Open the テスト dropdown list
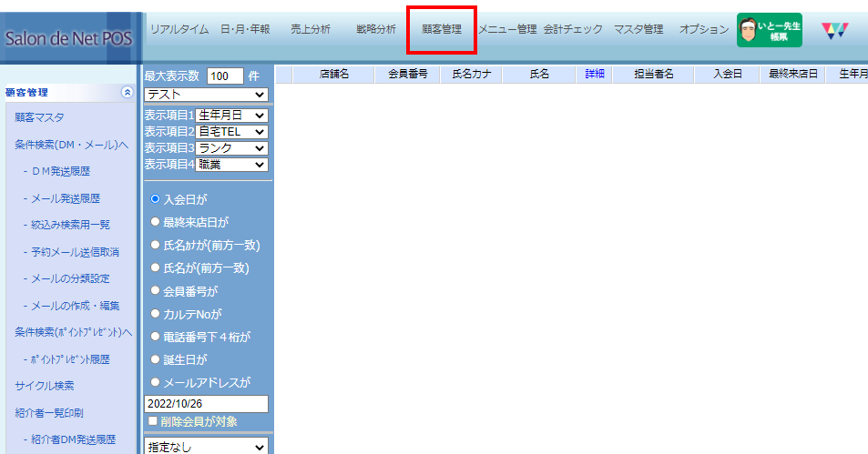 pos(206,95)
